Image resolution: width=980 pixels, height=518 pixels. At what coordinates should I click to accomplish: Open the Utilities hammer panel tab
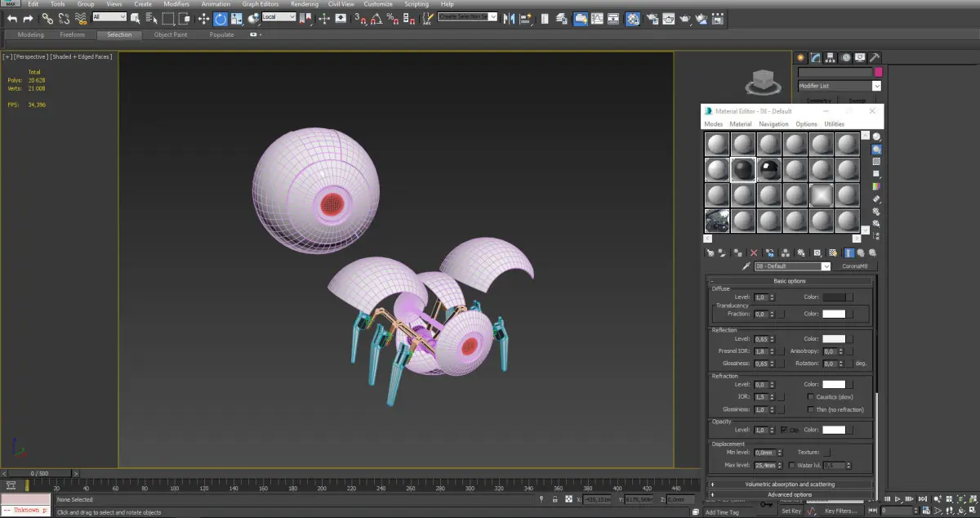(874, 58)
